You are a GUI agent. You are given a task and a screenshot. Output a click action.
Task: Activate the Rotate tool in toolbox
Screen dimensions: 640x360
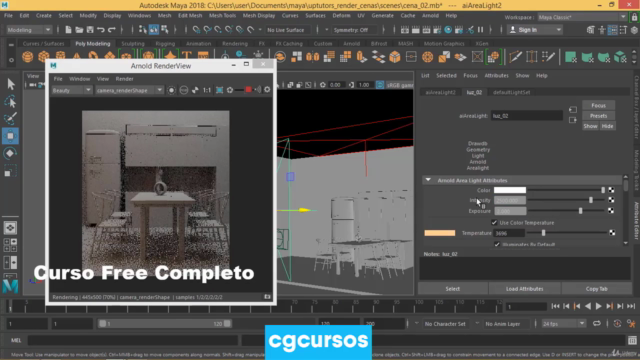click(x=11, y=153)
